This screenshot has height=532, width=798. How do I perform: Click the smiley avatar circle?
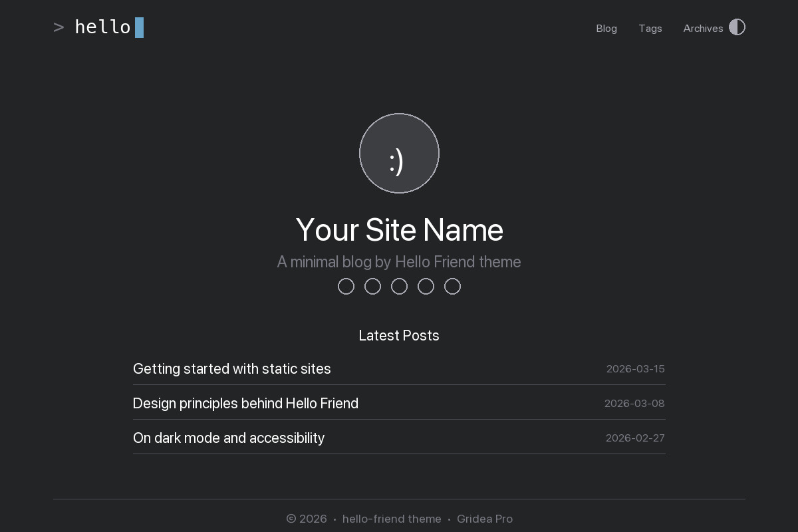(399, 153)
